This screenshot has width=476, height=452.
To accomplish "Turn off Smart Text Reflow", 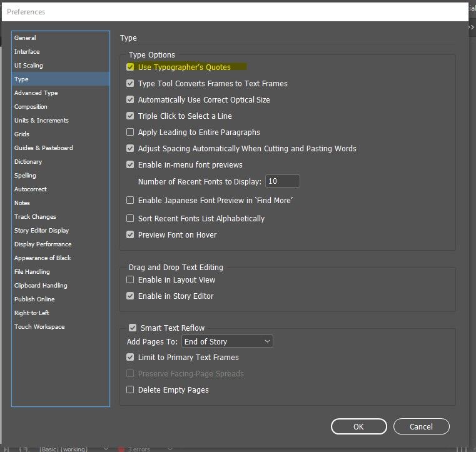I will point(133,328).
